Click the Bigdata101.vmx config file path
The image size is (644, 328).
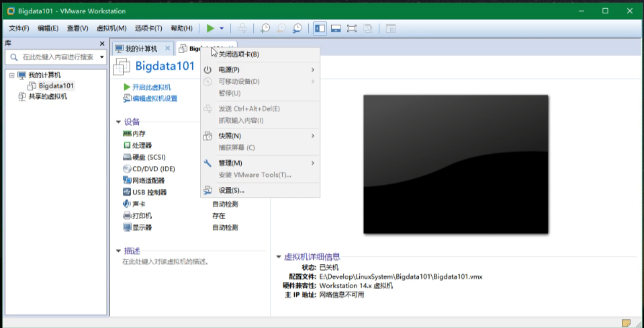pyautogui.click(x=401, y=277)
